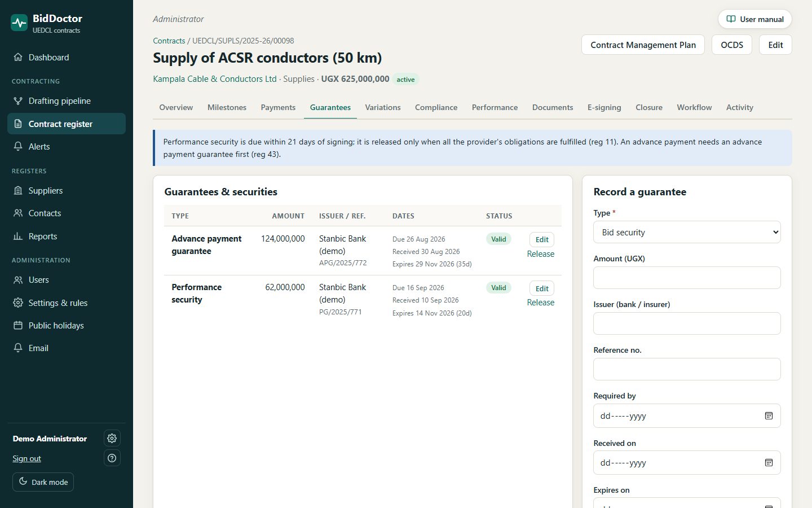Image resolution: width=812 pixels, height=508 pixels.
Task: Click the BidDoctor pulse logo icon
Action: click(x=19, y=23)
